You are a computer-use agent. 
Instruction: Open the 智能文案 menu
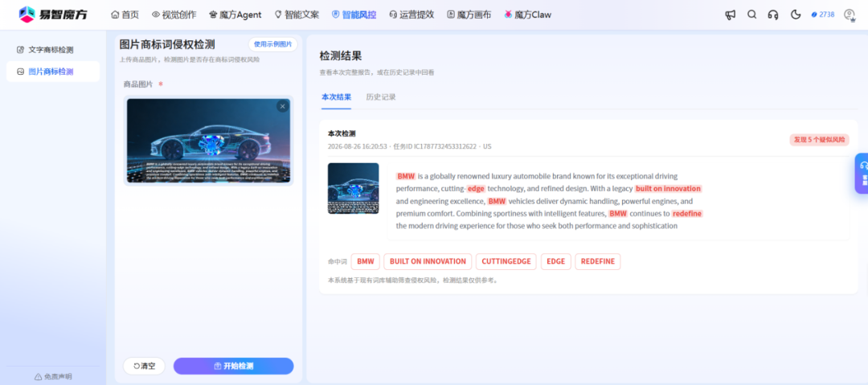coord(297,15)
